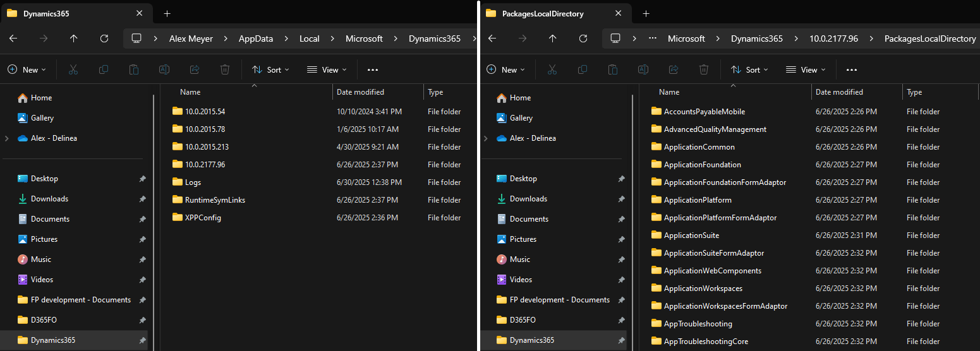980x351 pixels.
Task: Click the PC monitor icon in right address bar
Action: 615,39
